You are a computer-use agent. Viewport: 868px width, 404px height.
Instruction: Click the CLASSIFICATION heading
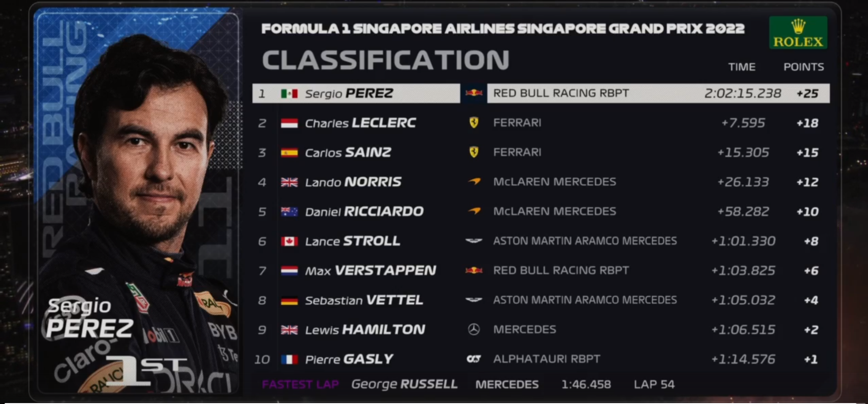coord(386,60)
